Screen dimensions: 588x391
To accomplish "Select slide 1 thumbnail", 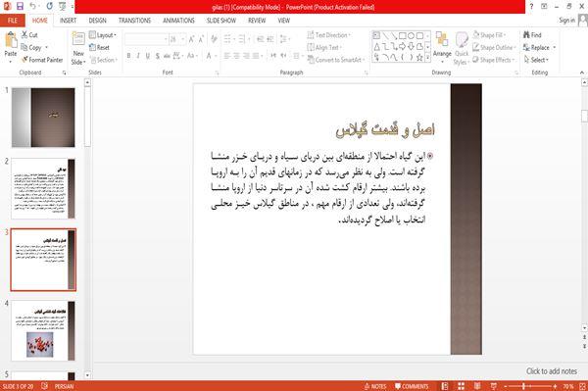I will [x=43, y=118].
